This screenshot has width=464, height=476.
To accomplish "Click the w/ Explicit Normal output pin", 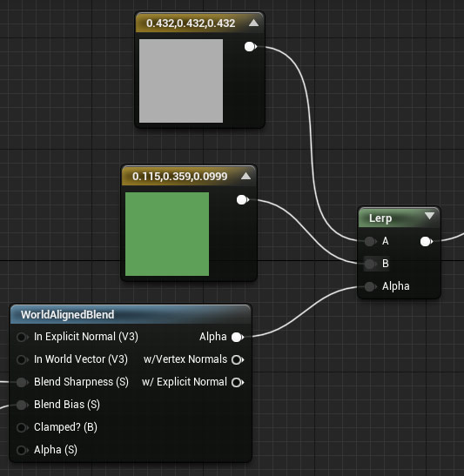I will tap(237, 382).
